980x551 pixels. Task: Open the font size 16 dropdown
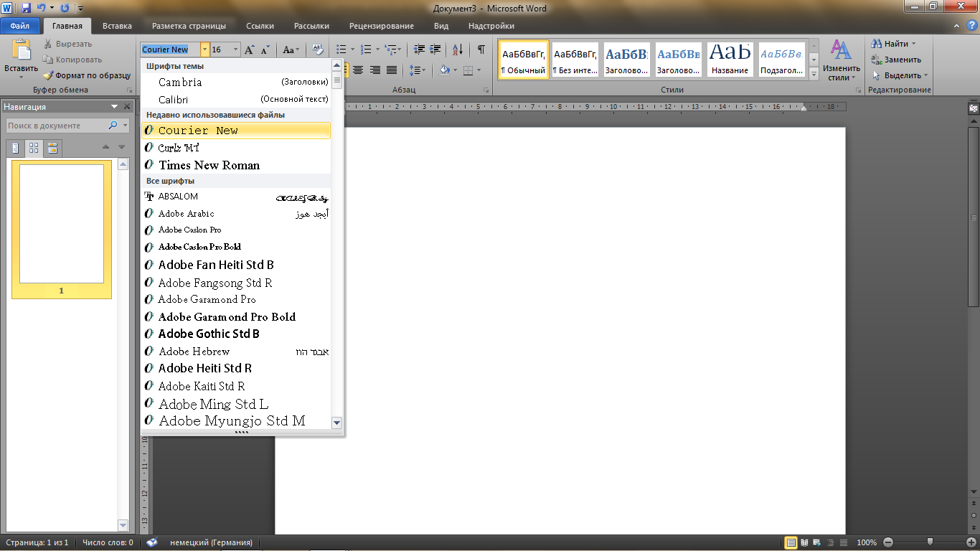[237, 50]
